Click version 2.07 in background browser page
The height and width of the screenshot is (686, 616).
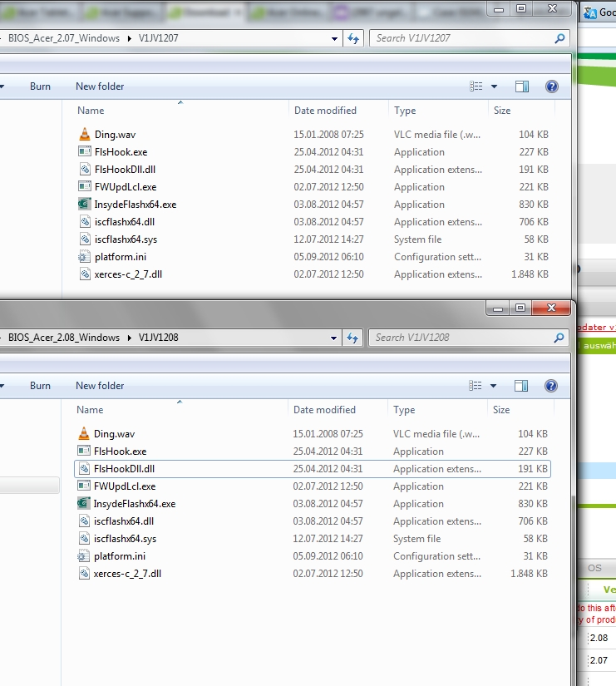(x=599, y=660)
